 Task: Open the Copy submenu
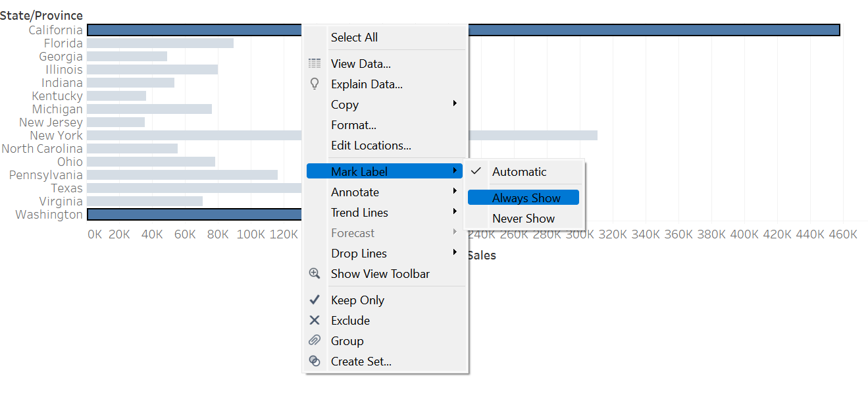385,105
